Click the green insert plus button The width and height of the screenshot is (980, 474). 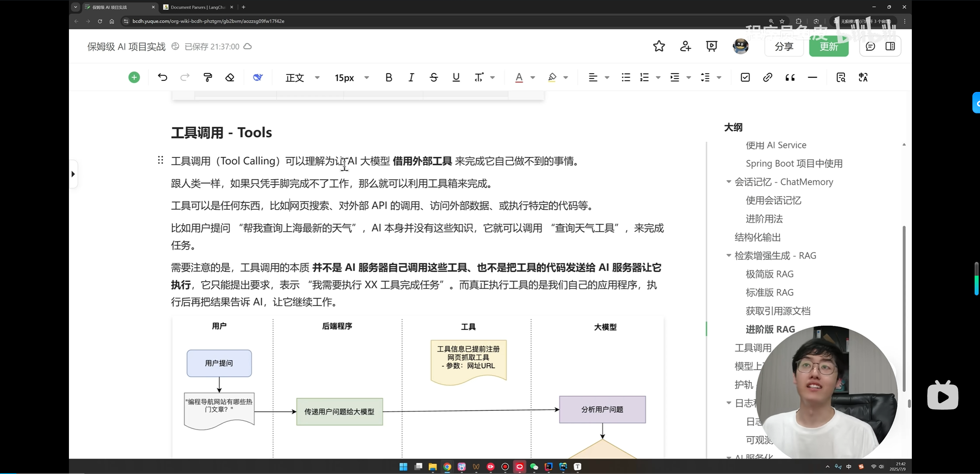pyautogui.click(x=134, y=77)
